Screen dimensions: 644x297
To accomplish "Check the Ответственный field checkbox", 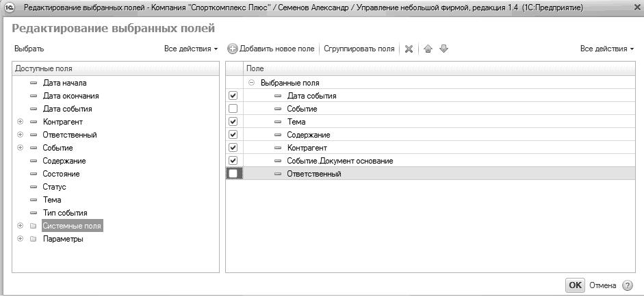I will coord(233,174).
